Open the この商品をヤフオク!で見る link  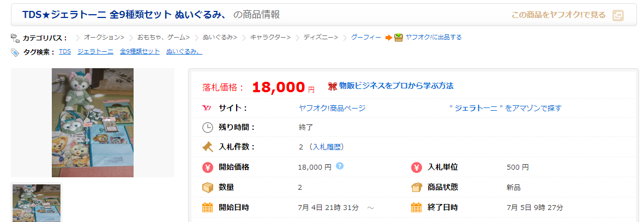[558, 15]
